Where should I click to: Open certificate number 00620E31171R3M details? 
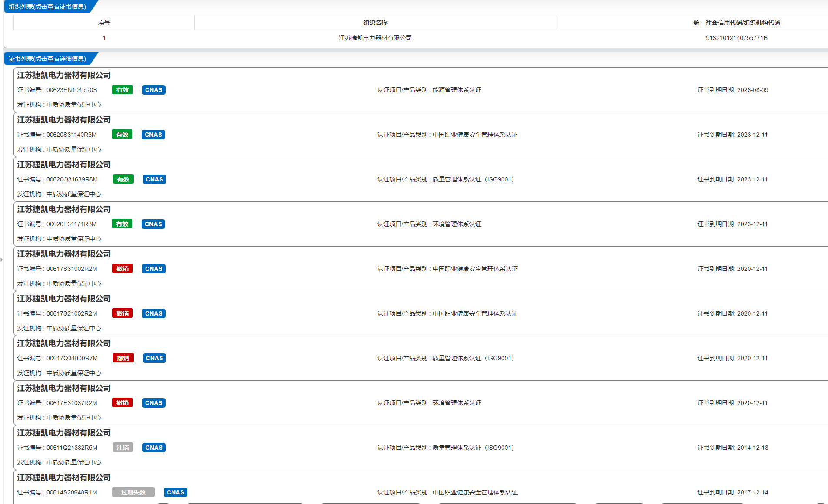pyautogui.click(x=72, y=224)
